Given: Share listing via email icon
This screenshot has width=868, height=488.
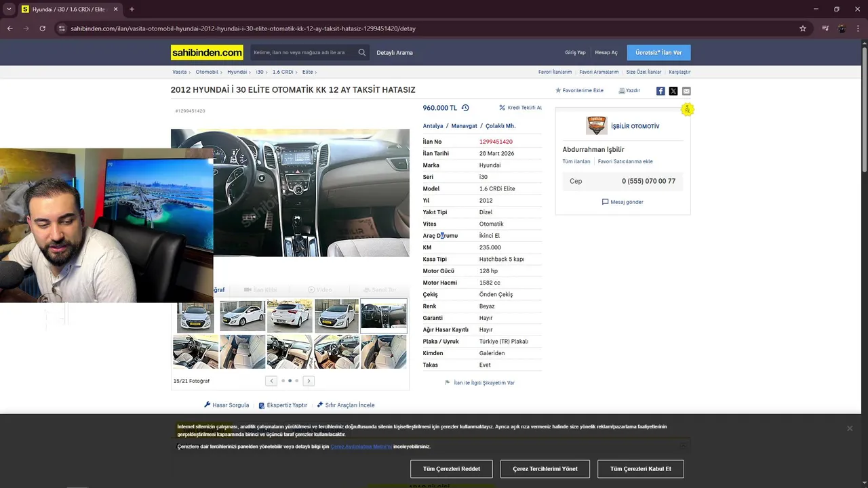Looking at the screenshot, I should (x=686, y=91).
